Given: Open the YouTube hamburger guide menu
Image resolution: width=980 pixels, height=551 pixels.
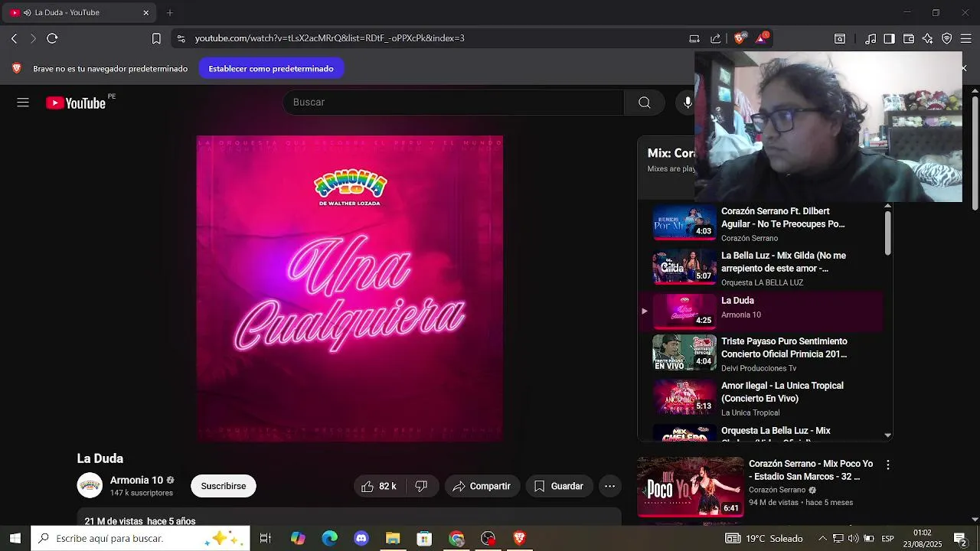Looking at the screenshot, I should point(23,103).
